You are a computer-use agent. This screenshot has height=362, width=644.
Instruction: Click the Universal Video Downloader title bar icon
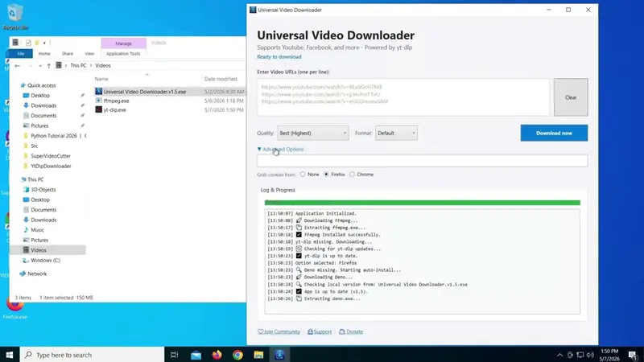tap(253, 10)
